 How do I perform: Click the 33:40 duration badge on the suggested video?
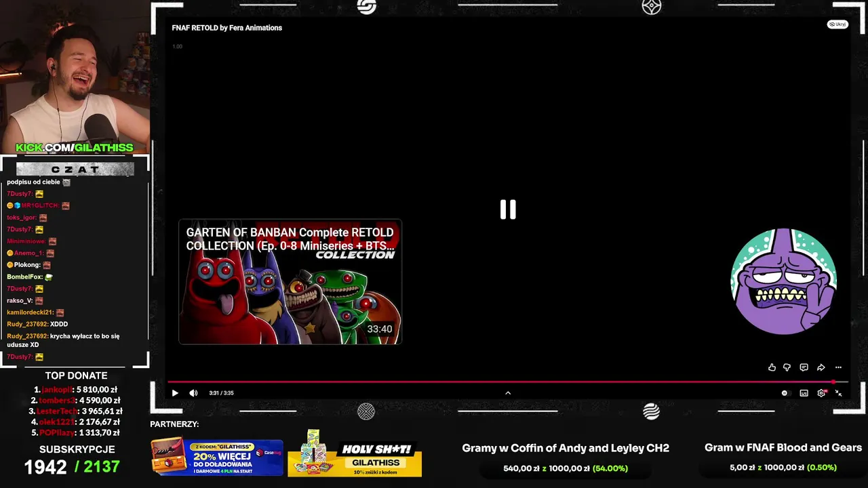pyautogui.click(x=379, y=329)
